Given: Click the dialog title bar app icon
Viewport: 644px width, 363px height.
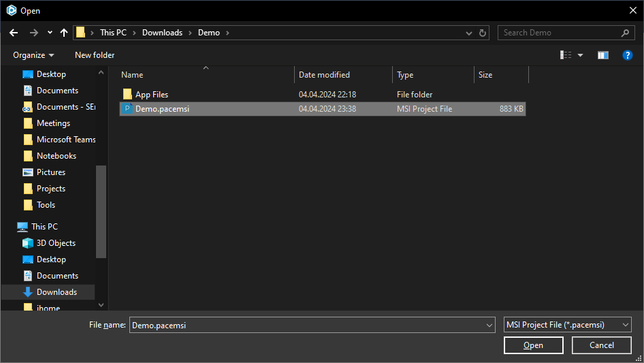Looking at the screenshot, I should point(12,10).
